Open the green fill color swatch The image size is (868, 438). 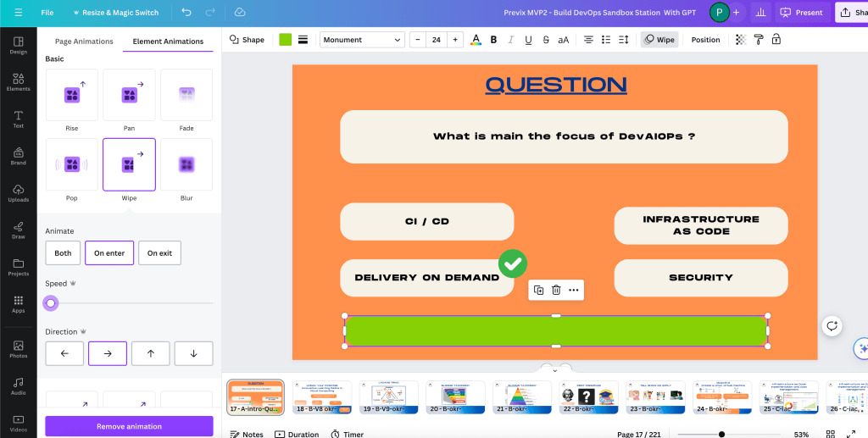[x=285, y=39]
